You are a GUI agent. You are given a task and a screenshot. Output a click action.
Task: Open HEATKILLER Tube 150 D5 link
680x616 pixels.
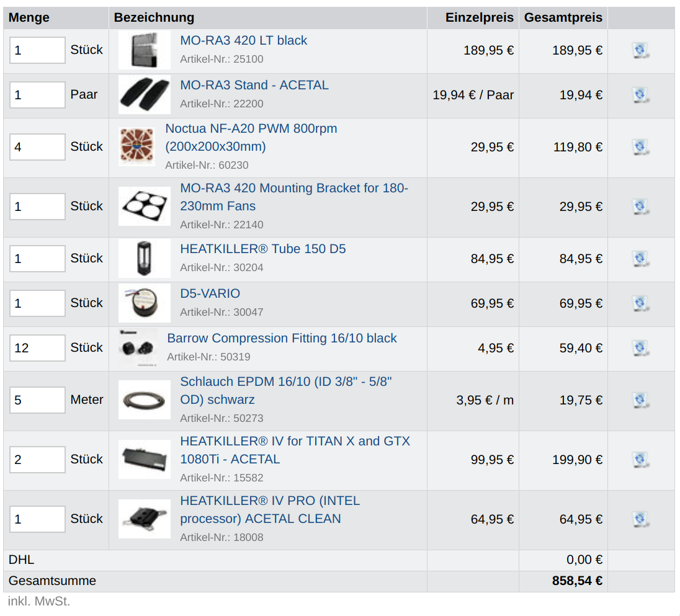263,249
